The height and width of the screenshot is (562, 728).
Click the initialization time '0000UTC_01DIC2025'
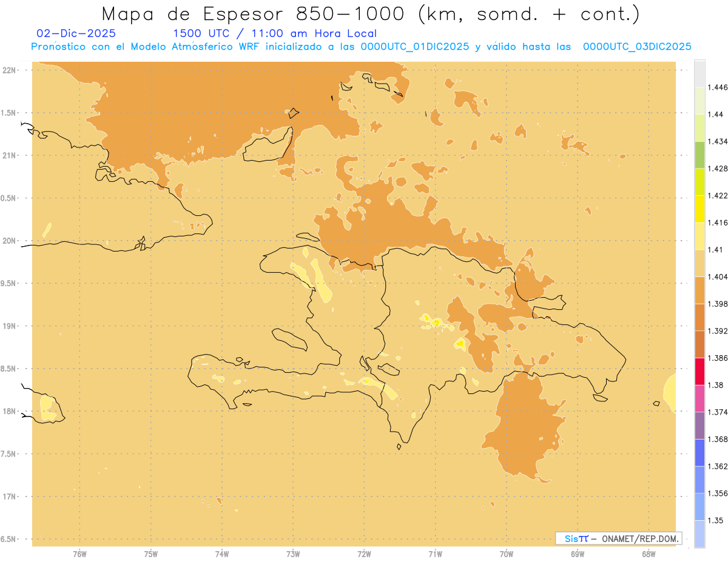(x=414, y=47)
